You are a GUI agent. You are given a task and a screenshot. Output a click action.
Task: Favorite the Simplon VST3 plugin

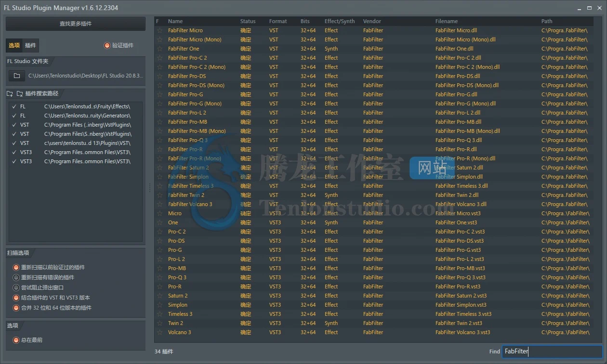point(159,305)
